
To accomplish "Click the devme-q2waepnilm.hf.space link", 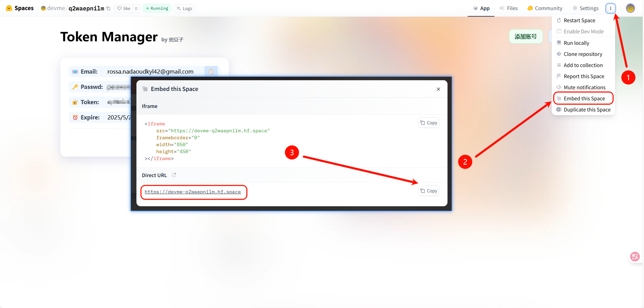I will 193,192.
